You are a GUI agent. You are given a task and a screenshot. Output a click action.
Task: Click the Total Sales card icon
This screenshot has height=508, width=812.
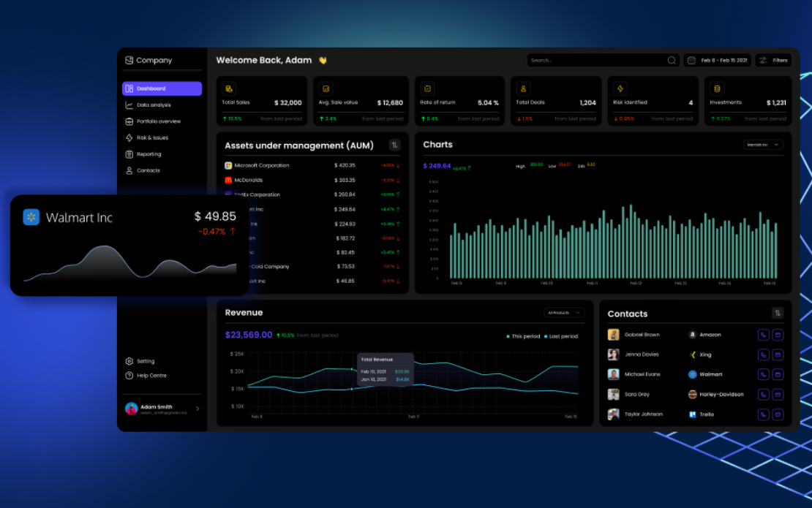point(229,88)
